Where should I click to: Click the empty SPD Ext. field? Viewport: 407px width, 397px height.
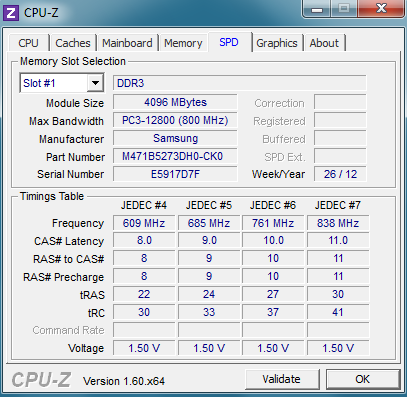[x=340, y=156]
